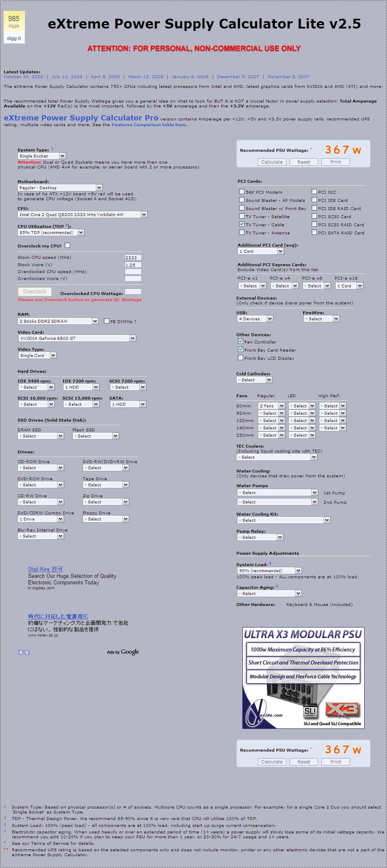The image size is (387, 868).
Task: Open the RAM sticks dropdown
Action: [58, 321]
